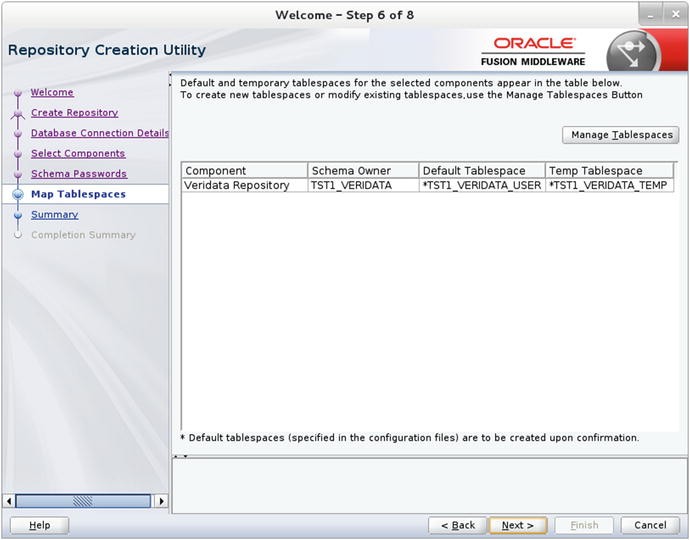The height and width of the screenshot is (540, 690).
Task: Open the *TST1_VERIDATA_TEMP temp tablespace cell
Action: point(609,185)
